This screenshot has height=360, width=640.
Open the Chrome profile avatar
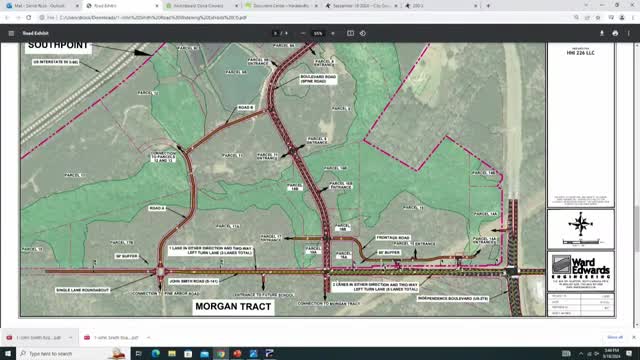(x=622, y=18)
